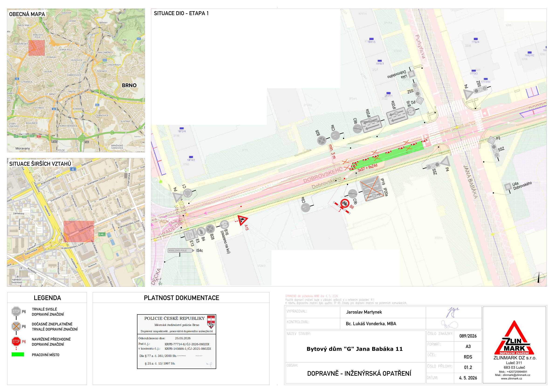Click the 1752/4 building number

coord(476,42)
